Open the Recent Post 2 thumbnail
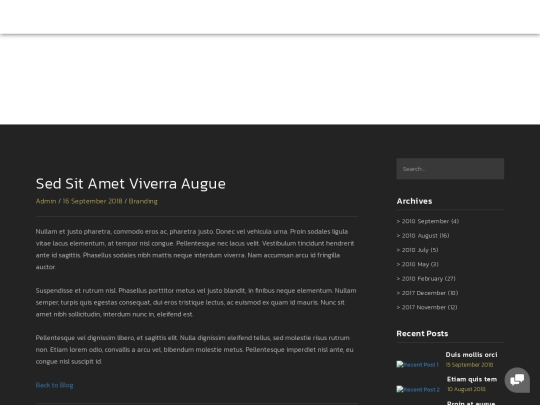Viewport: 540px width, 405px height. click(x=418, y=390)
